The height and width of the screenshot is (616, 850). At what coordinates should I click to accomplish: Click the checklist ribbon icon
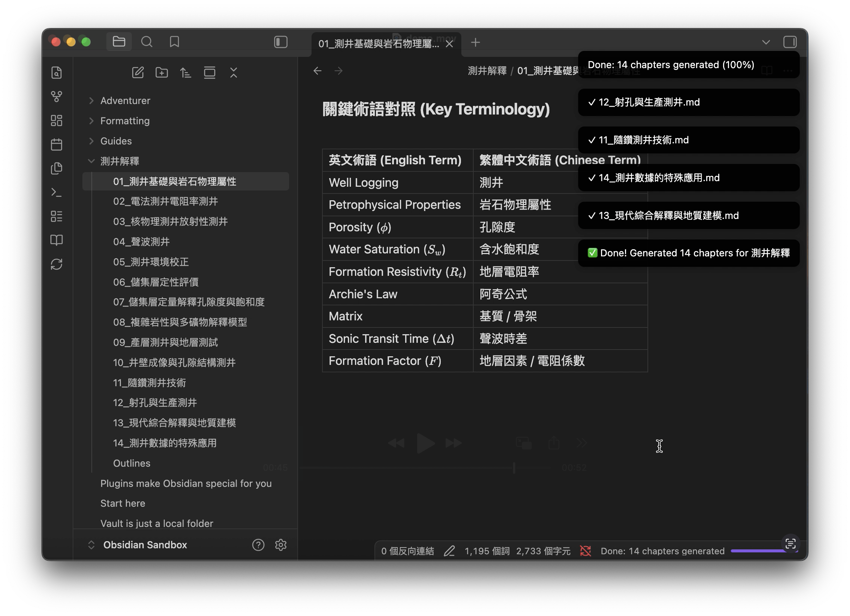pyautogui.click(x=57, y=216)
